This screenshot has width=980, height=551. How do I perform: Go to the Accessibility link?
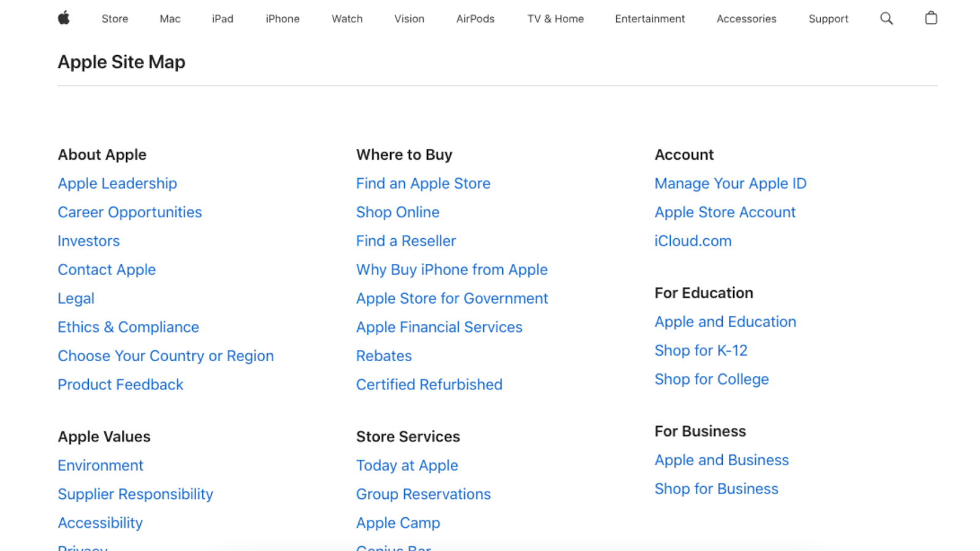(100, 523)
